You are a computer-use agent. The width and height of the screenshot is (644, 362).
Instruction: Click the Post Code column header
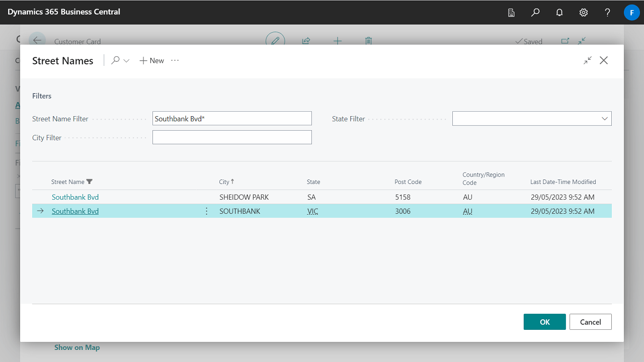(x=408, y=182)
